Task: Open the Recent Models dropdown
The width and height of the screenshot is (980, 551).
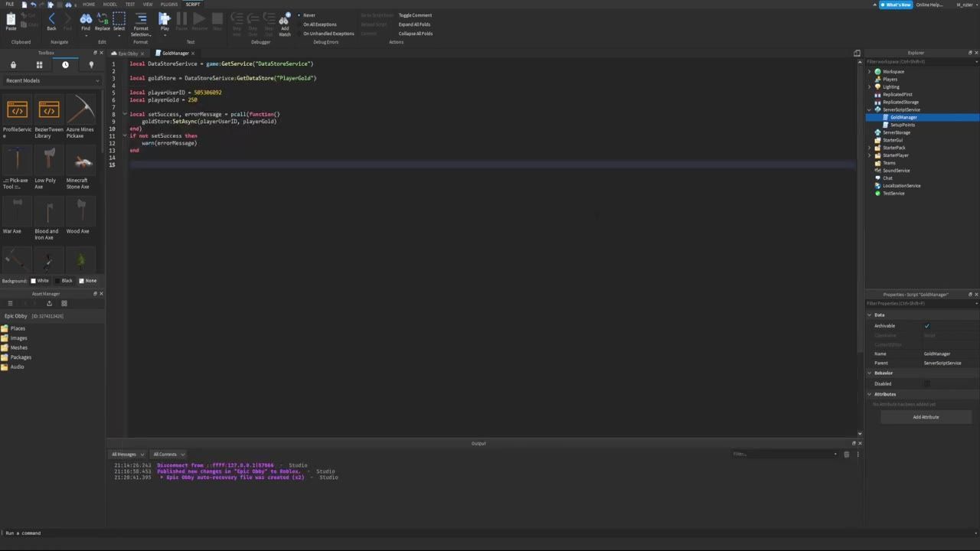Action: [52, 80]
